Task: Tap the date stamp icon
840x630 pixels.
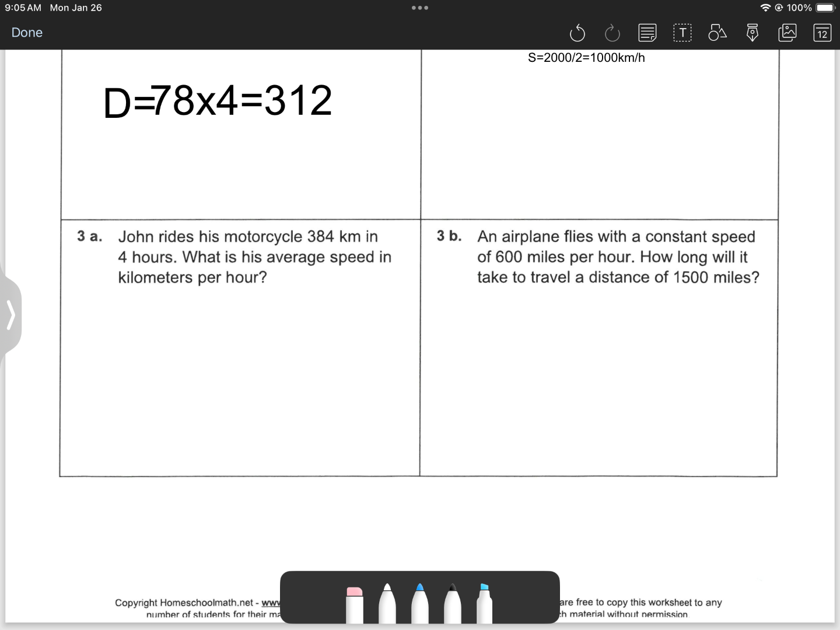Action: [822, 33]
